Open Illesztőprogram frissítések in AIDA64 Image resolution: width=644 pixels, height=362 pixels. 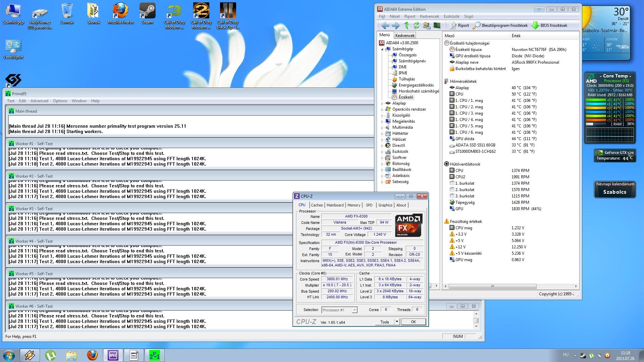(500, 25)
